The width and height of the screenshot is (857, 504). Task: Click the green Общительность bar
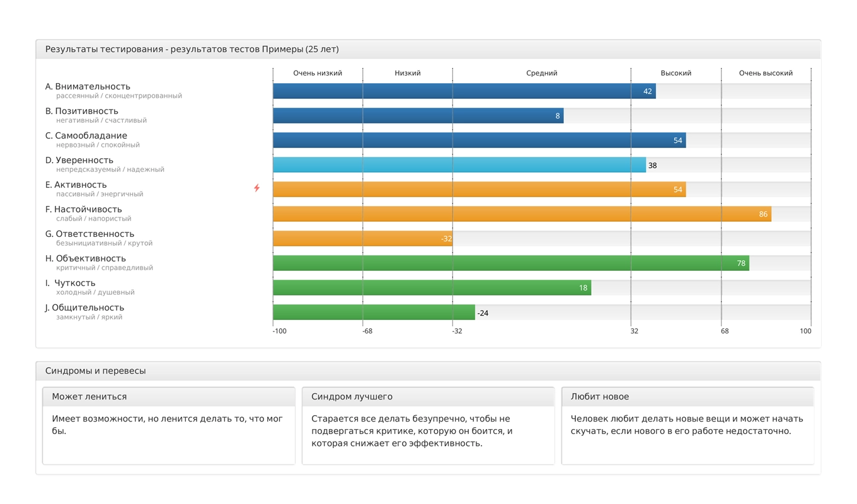[x=374, y=312]
